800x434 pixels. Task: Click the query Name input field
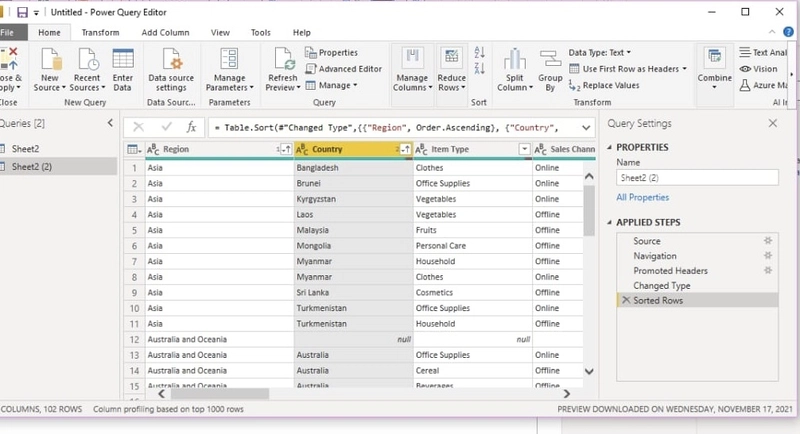(x=697, y=177)
